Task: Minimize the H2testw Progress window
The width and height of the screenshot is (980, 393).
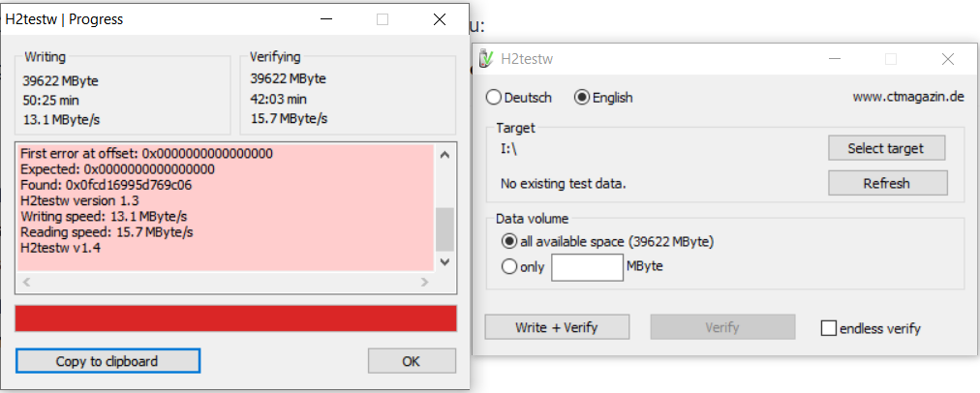Action: tap(325, 19)
